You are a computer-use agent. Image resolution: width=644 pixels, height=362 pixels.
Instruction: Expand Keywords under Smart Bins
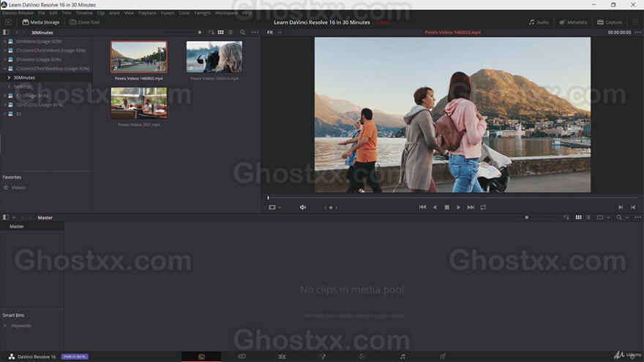(x=5, y=325)
